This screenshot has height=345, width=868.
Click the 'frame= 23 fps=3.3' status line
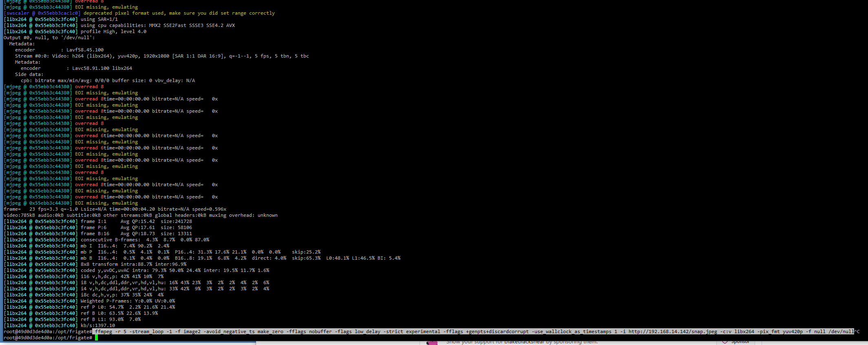click(115, 209)
